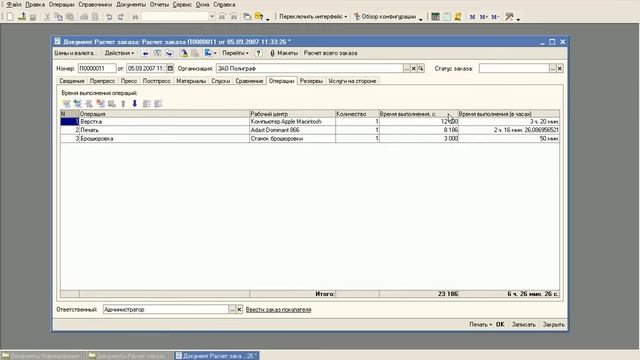This screenshot has width=640, height=360.
Task: Click the Copy icon in main toolbar
Action: click(x=58, y=17)
